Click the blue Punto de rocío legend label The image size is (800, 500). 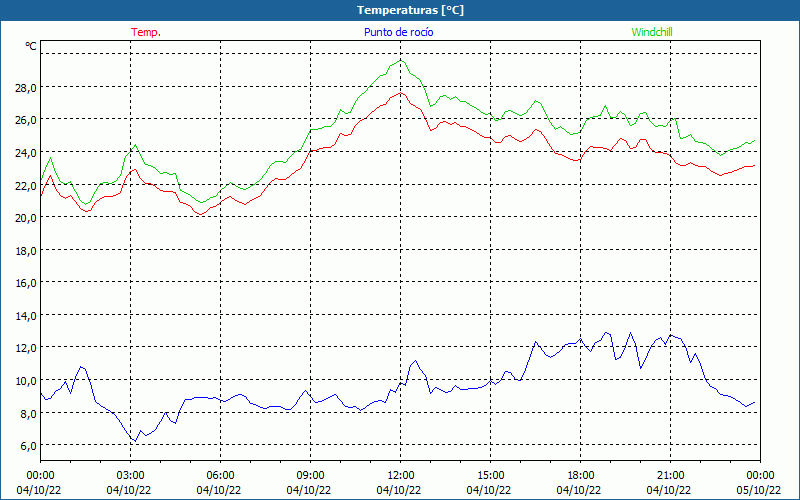(x=398, y=32)
